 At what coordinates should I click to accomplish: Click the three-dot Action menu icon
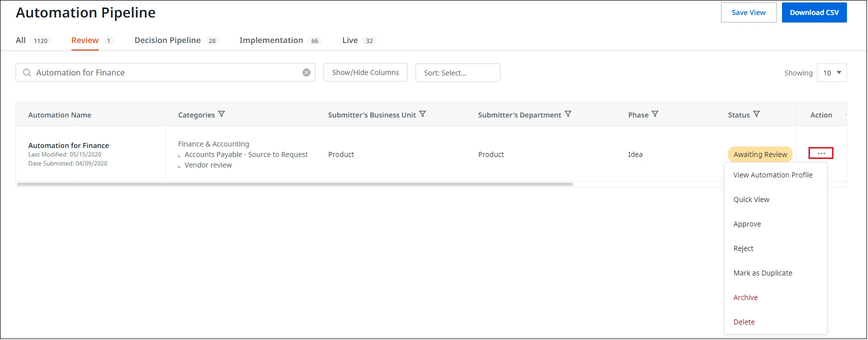coord(821,153)
